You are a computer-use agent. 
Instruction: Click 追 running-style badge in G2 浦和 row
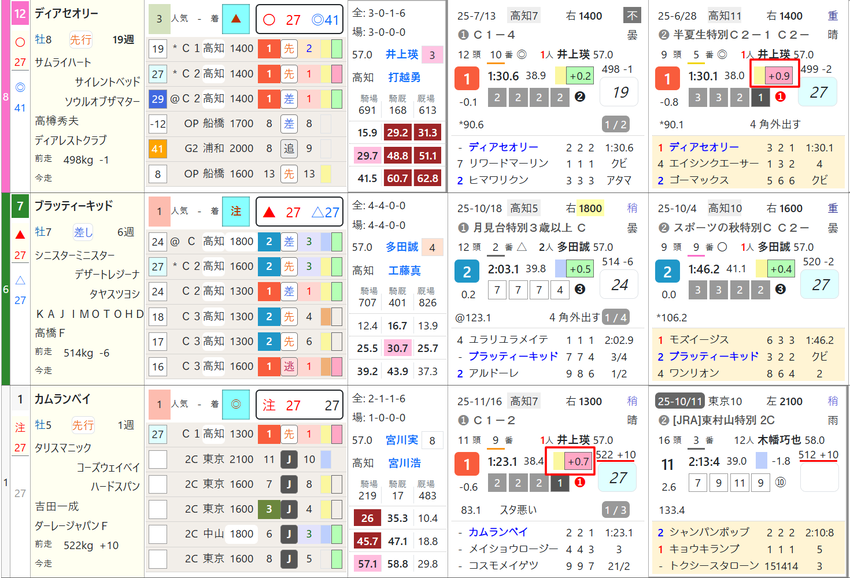click(289, 149)
